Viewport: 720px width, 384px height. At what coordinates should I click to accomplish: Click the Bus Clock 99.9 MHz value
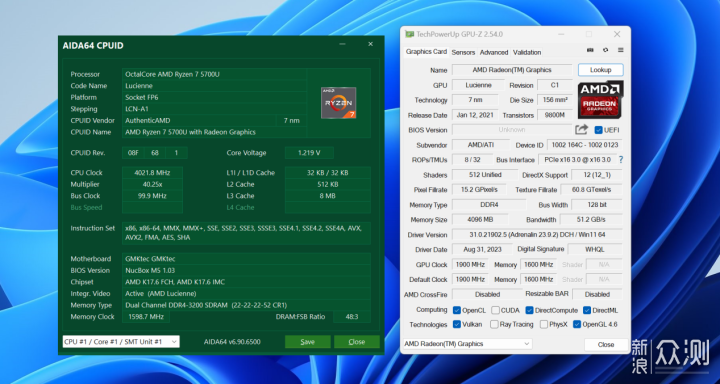(x=152, y=196)
